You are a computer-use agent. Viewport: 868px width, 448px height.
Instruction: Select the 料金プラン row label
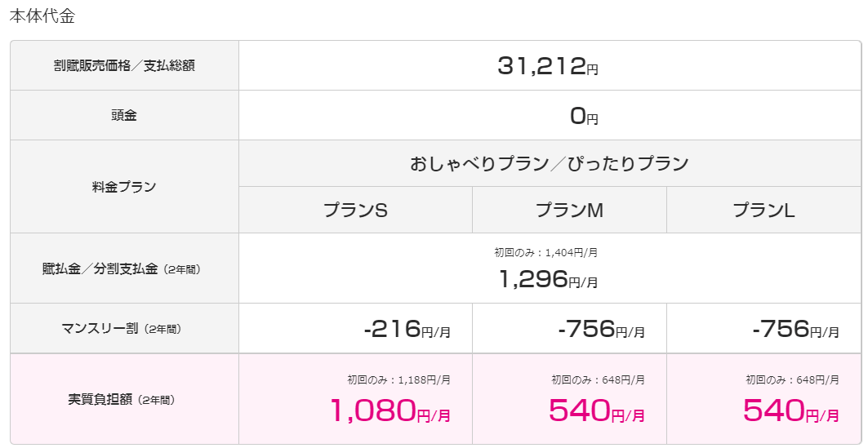click(124, 187)
